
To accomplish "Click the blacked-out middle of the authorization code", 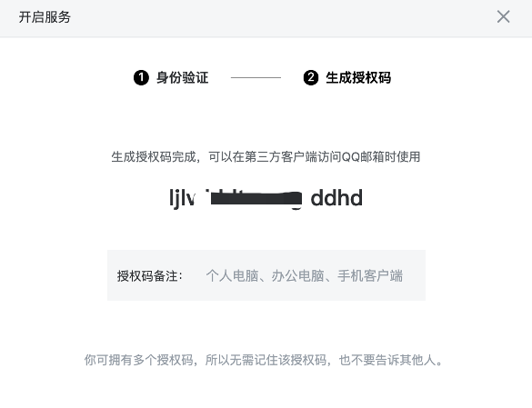I will point(256,198).
